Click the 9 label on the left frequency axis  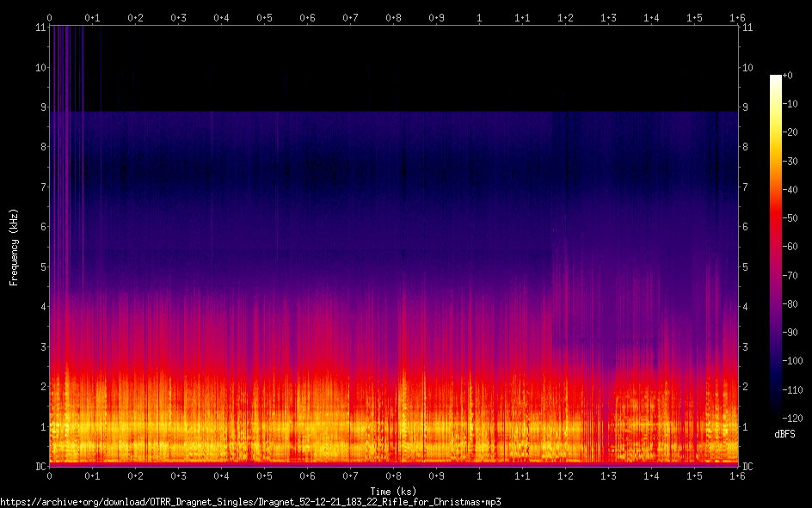click(40, 107)
